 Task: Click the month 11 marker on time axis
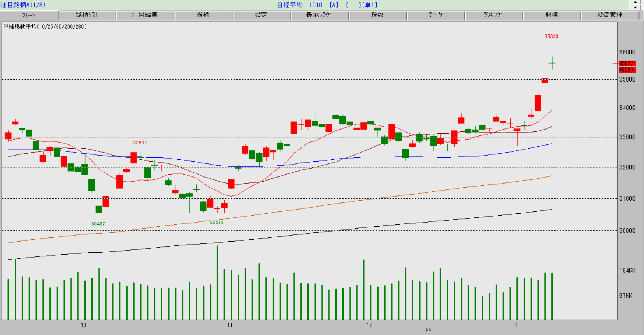click(230, 325)
